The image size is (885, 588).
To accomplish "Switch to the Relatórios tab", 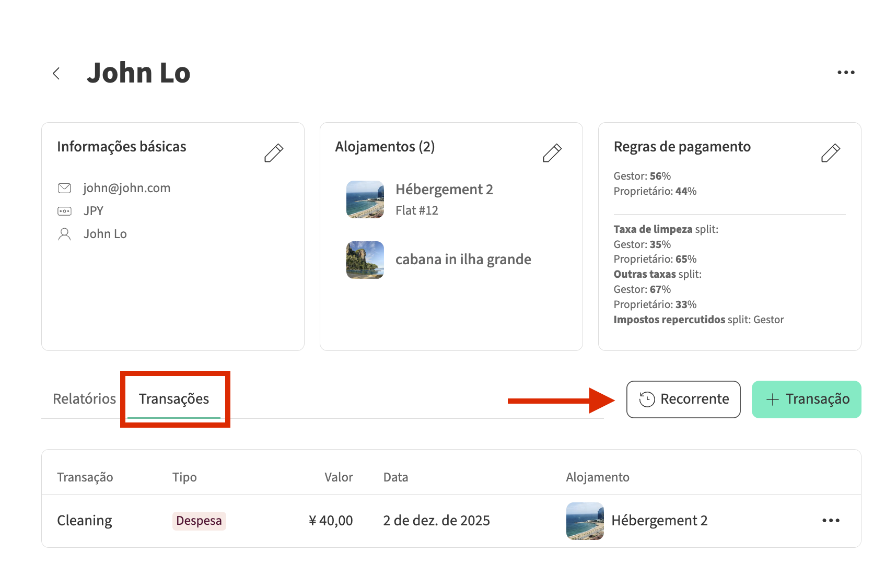I will (84, 399).
